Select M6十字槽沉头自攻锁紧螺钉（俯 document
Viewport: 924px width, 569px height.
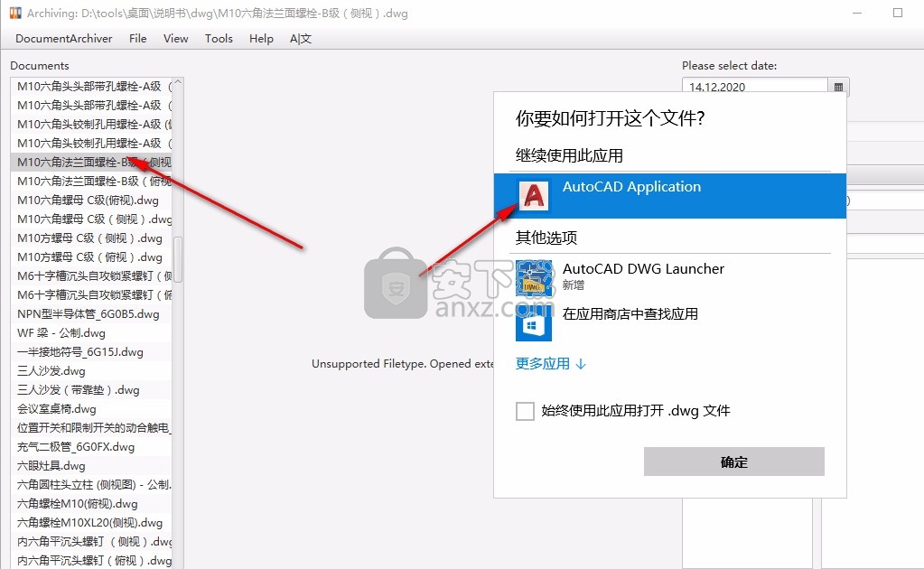(x=91, y=295)
